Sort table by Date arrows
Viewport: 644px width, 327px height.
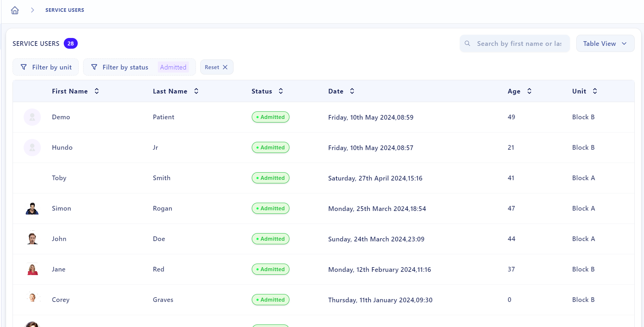[x=352, y=91]
